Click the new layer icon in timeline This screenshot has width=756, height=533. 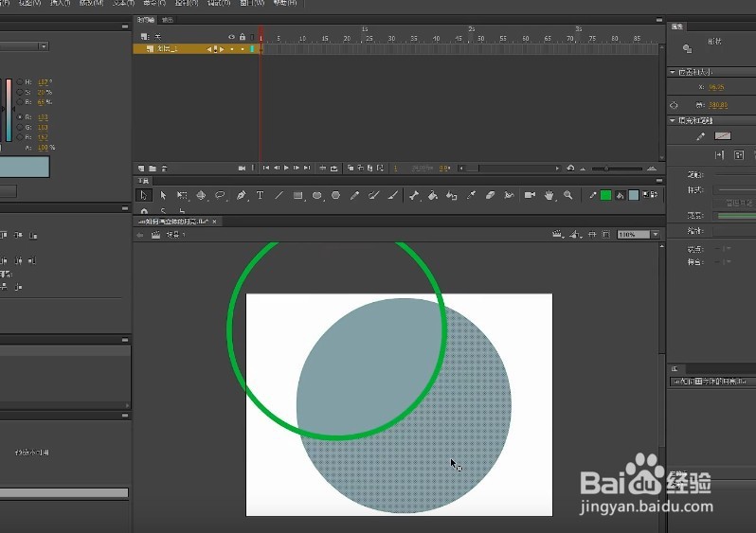(x=141, y=169)
